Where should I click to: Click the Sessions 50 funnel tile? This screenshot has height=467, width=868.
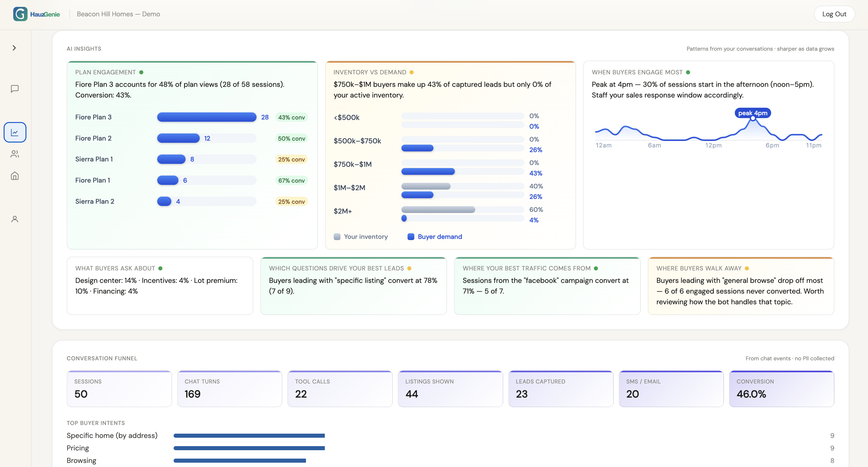[119, 389]
